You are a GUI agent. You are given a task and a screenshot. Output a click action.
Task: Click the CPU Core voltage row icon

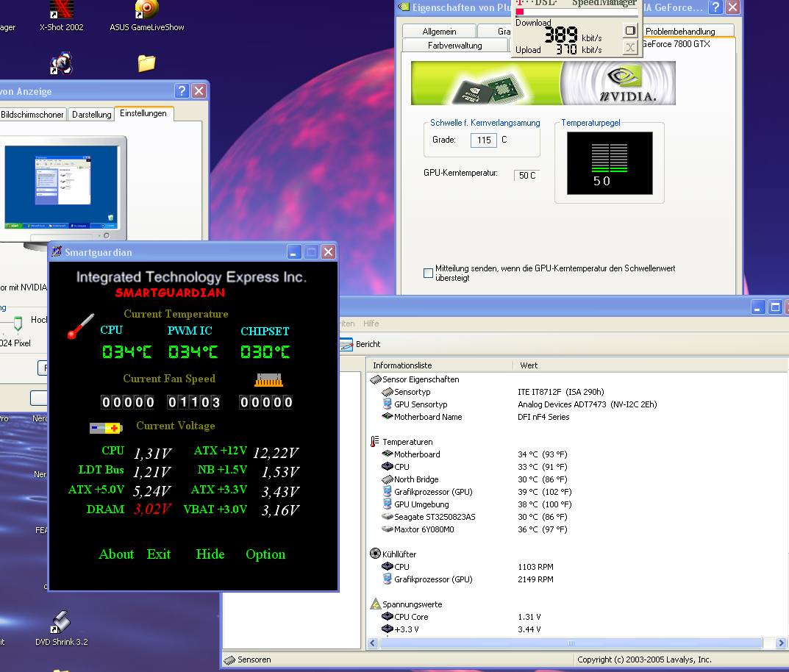coord(387,617)
